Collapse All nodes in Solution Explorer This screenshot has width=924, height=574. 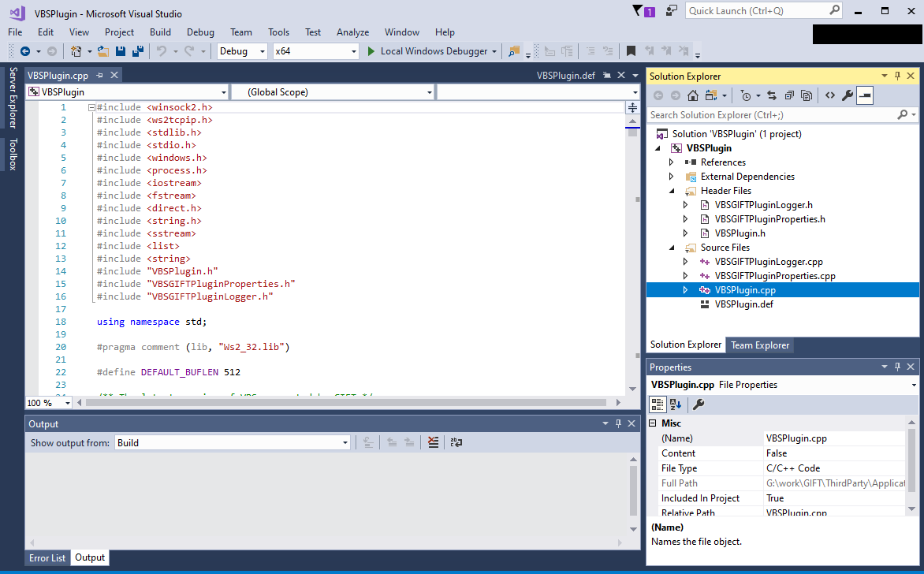click(x=790, y=95)
